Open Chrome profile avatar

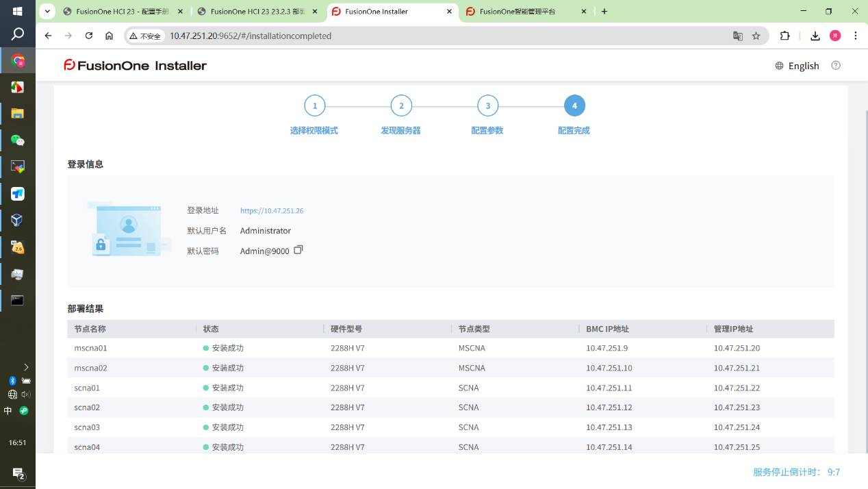point(835,36)
